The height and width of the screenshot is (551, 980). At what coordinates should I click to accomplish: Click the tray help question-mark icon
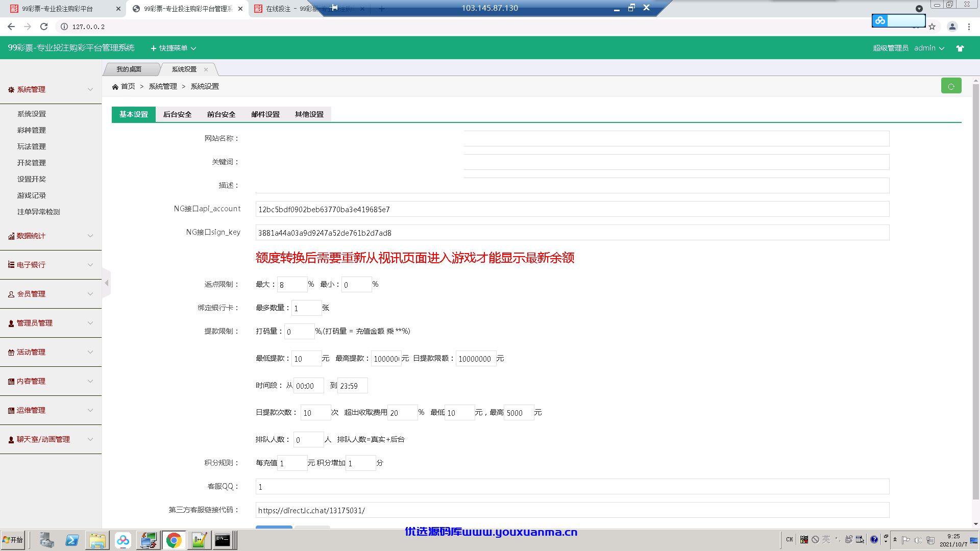(874, 540)
